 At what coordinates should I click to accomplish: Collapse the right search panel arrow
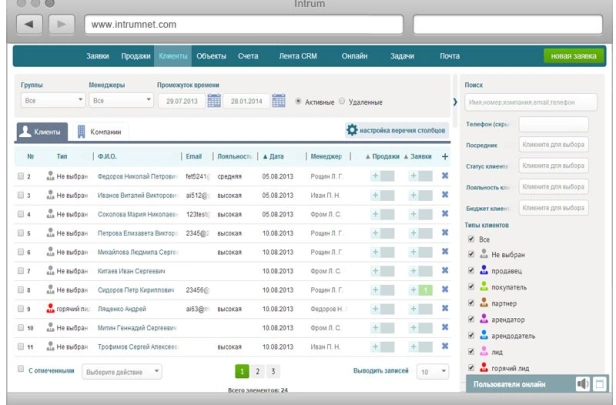pos(455,101)
